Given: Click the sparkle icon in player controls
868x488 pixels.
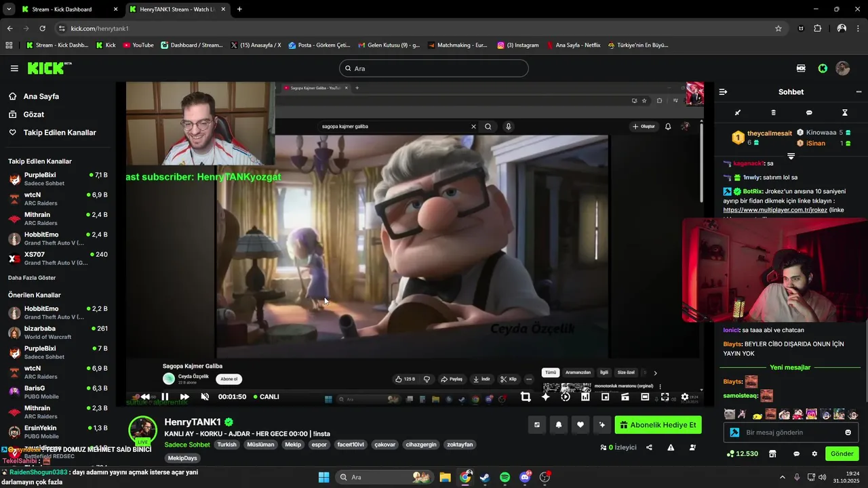Looking at the screenshot, I should tap(545, 396).
